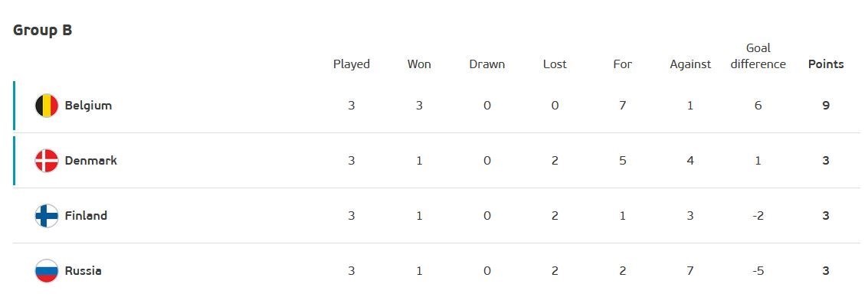Screen dimensions: 868x307
Task: Click Russia's goal difference of -5
Action: tap(758, 271)
